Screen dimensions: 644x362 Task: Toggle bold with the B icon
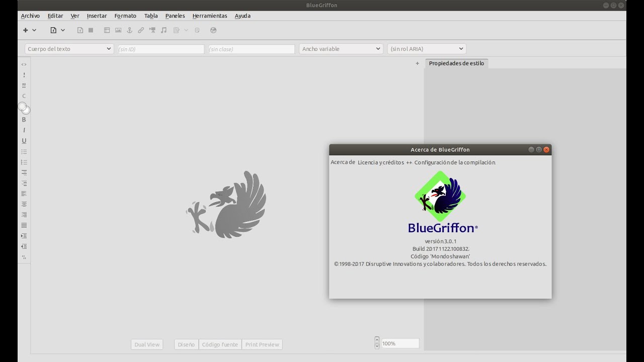[24, 120]
